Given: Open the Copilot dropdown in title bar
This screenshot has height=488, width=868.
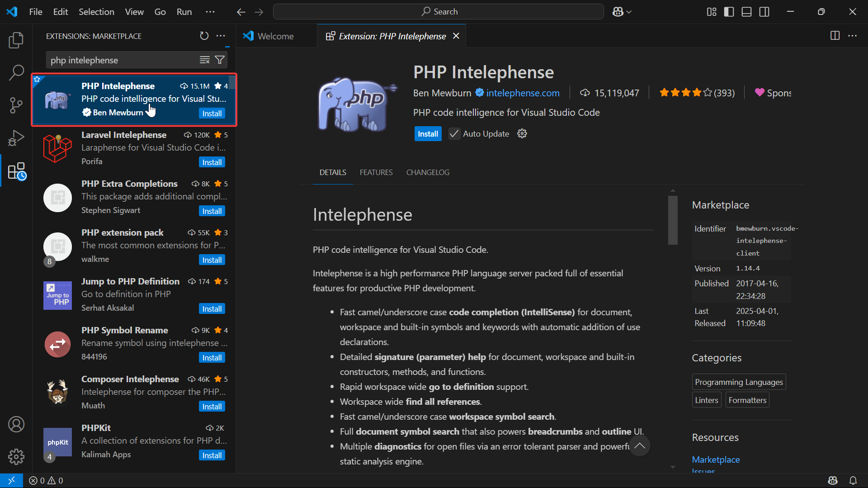Looking at the screenshot, I should [x=622, y=12].
